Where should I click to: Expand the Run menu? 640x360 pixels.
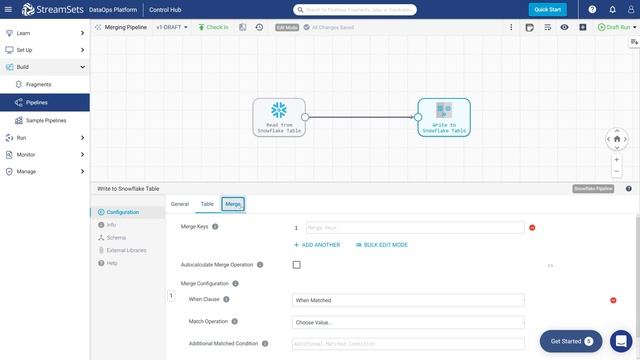45,138
